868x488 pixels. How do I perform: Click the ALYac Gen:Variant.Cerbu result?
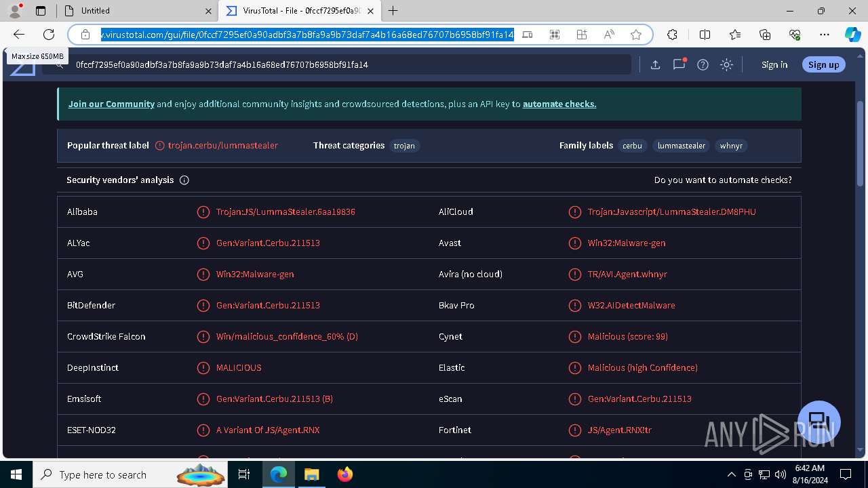(x=268, y=243)
